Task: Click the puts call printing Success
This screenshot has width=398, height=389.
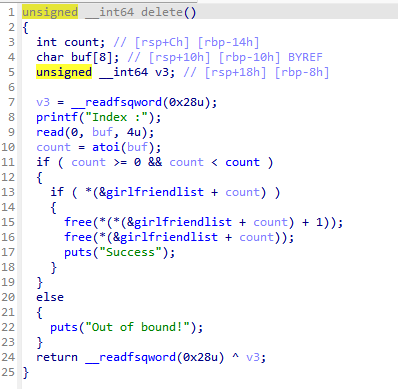Action: [x=78, y=252]
